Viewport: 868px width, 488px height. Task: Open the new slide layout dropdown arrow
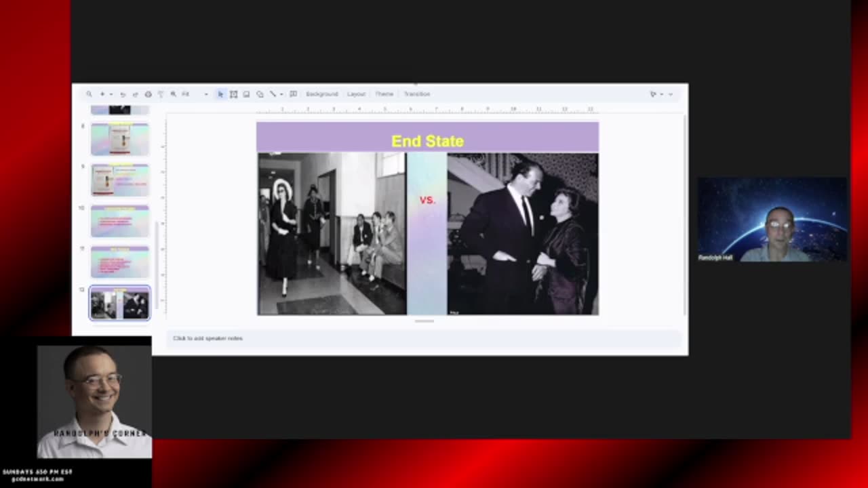tap(111, 94)
